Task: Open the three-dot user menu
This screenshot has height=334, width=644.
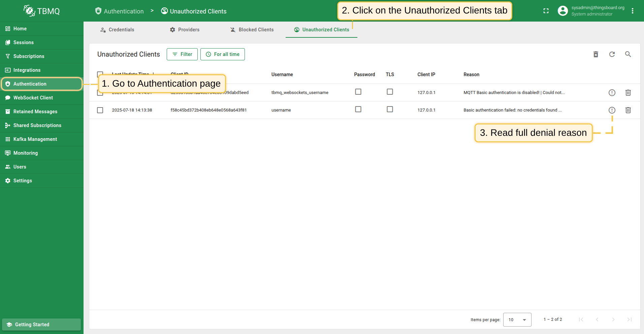Action: pyautogui.click(x=632, y=11)
